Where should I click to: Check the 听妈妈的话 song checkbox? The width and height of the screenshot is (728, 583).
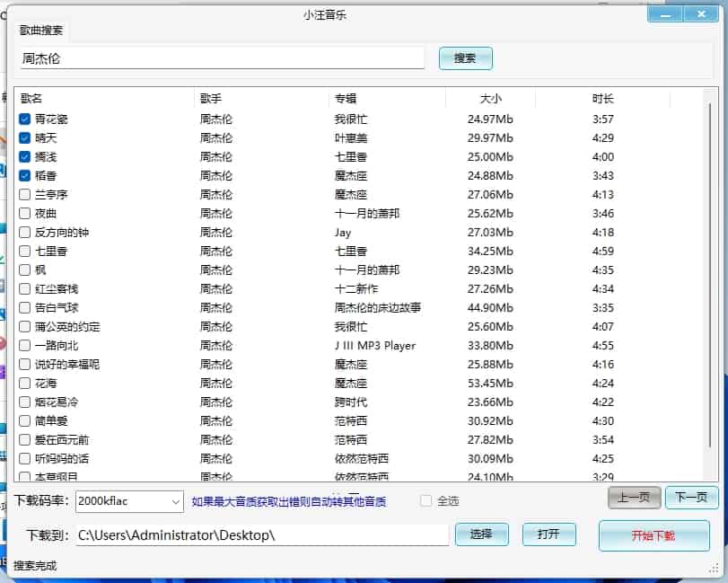pyautogui.click(x=24, y=458)
